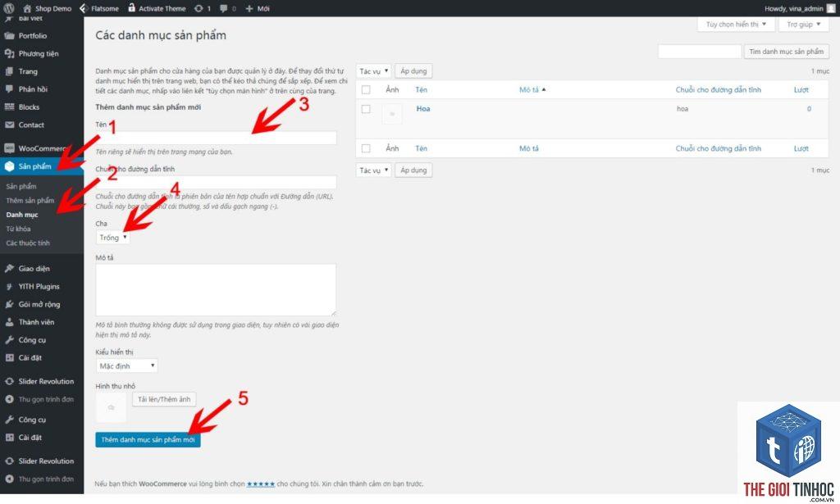Click the Activate Theme lock icon
Viewport: 840px width, 504px height.
click(132, 8)
